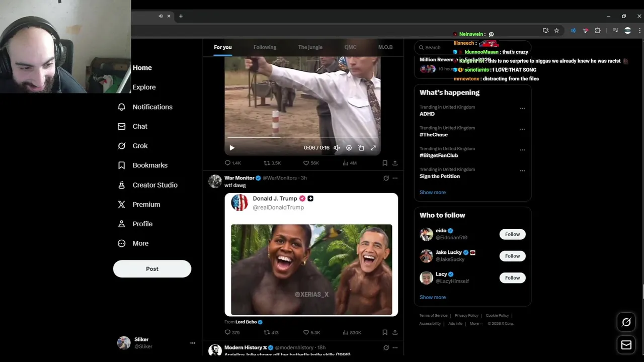Open Profile in the sidebar
The height and width of the screenshot is (362, 644).
[135, 224]
